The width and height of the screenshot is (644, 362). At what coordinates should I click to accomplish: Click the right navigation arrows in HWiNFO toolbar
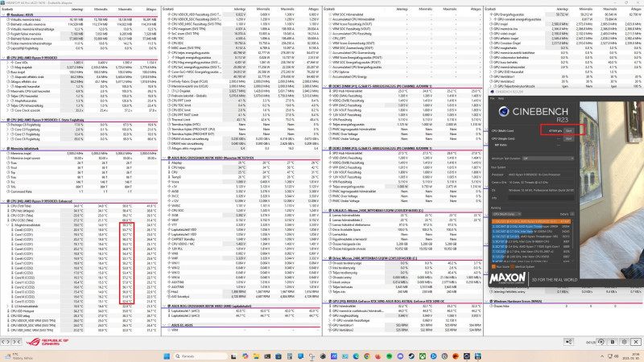16,341
